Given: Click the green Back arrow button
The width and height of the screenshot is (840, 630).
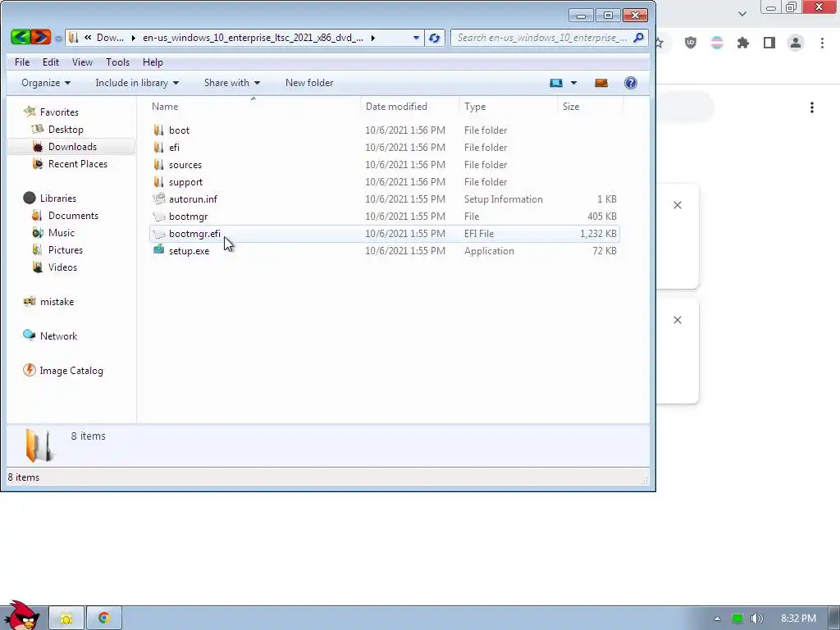Looking at the screenshot, I should pyautogui.click(x=21, y=37).
